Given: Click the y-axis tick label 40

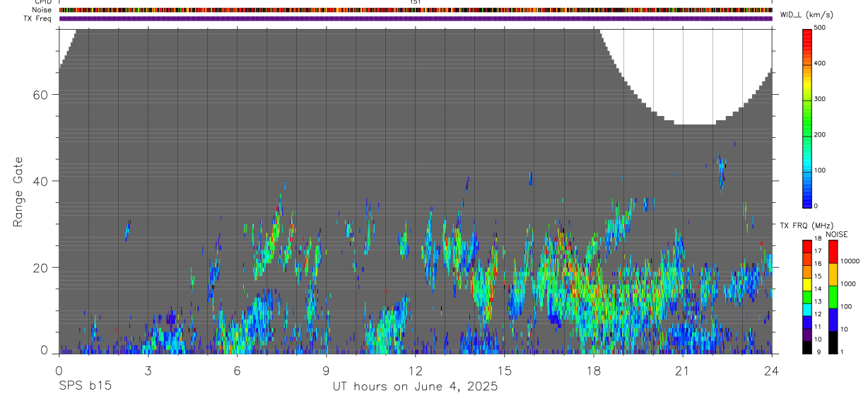Looking at the screenshot, I should (39, 181).
